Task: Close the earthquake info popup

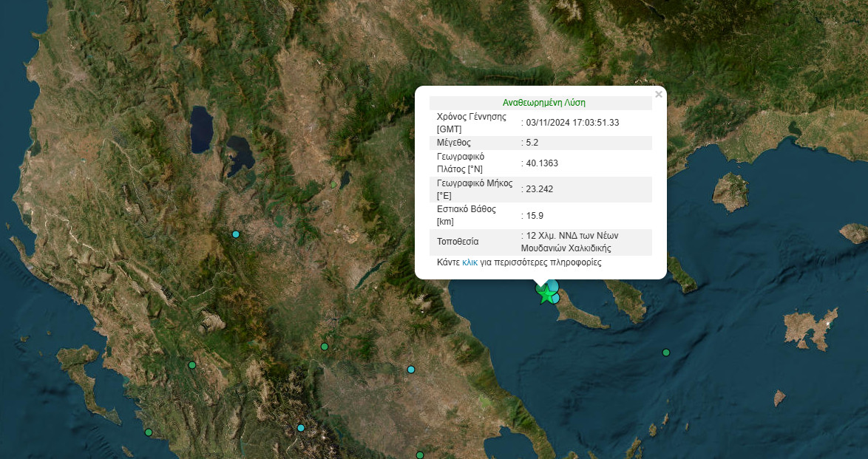Action: click(x=659, y=94)
